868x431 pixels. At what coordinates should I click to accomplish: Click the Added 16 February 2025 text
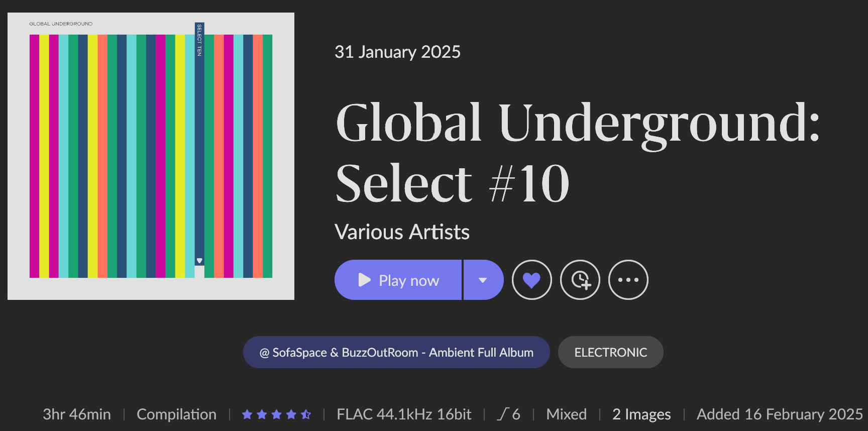tap(780, 414)
